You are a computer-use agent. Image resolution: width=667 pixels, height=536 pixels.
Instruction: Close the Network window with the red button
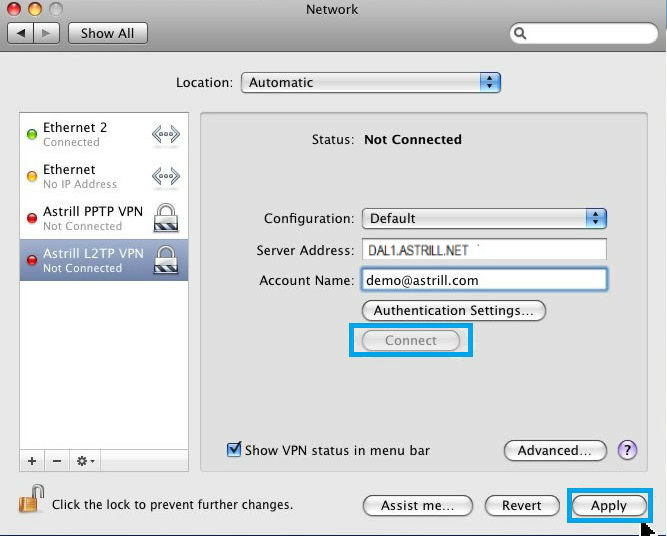14,9
